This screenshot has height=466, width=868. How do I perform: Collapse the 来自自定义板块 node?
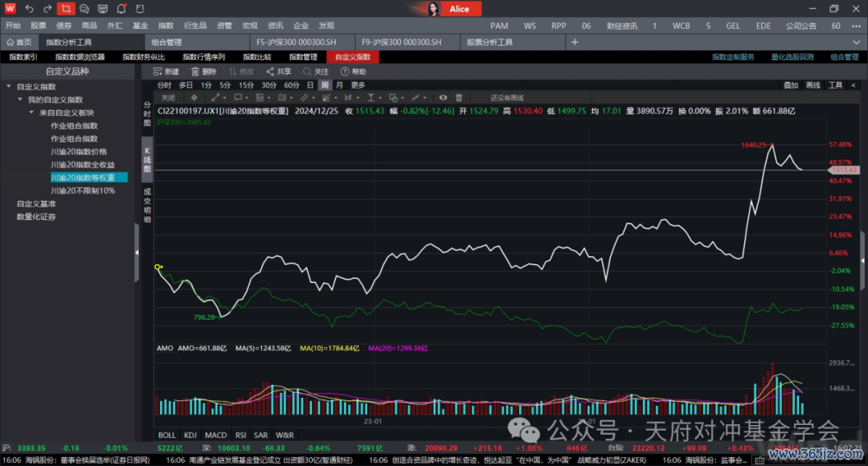31,112
